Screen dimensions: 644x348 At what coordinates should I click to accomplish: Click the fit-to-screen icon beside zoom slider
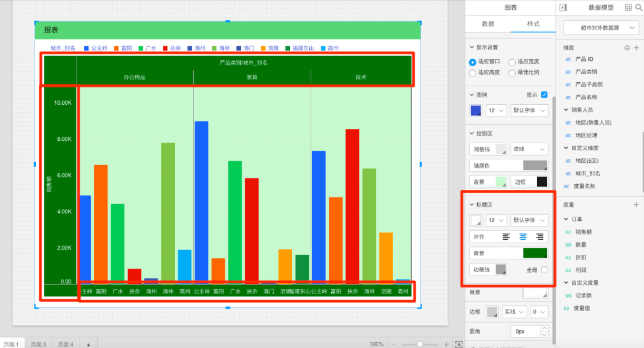[x=458, y=344]
